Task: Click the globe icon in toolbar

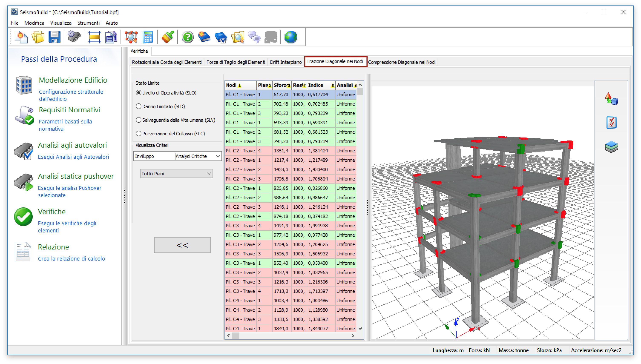Action: tap(291, 37)
